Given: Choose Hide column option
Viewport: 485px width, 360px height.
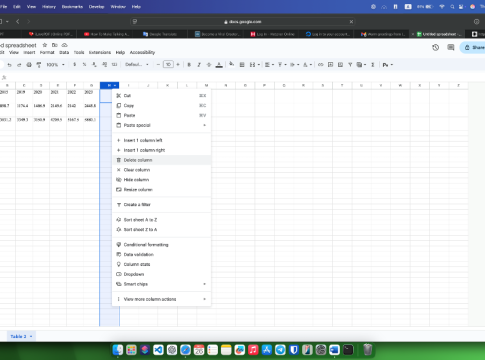Looking at the screenshot, I should coord(161,180).
